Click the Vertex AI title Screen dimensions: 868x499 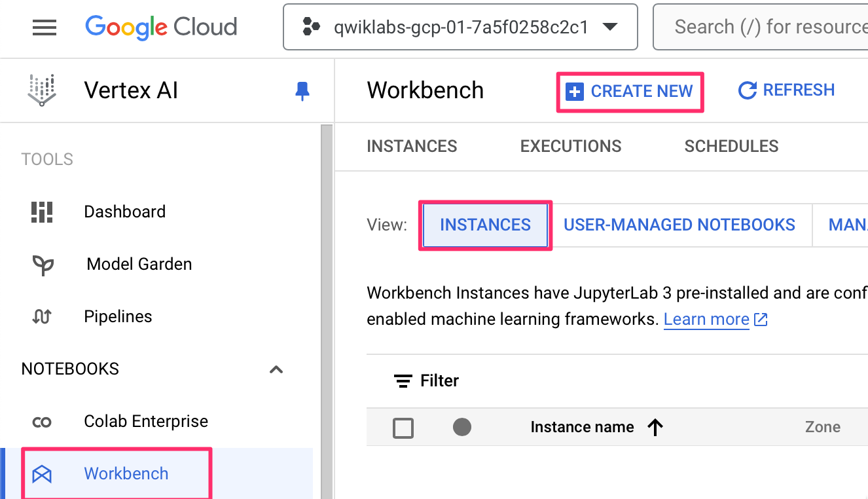[131, 90]
